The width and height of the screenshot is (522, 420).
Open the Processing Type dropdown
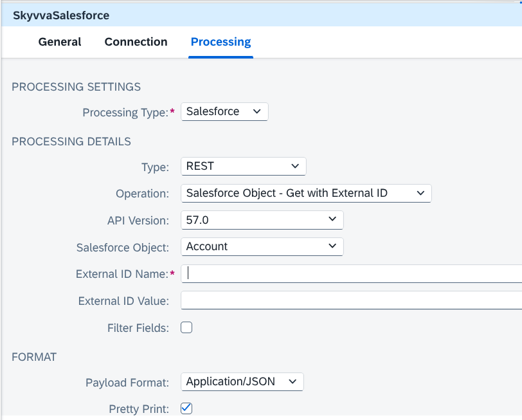[x=224, y=111]
